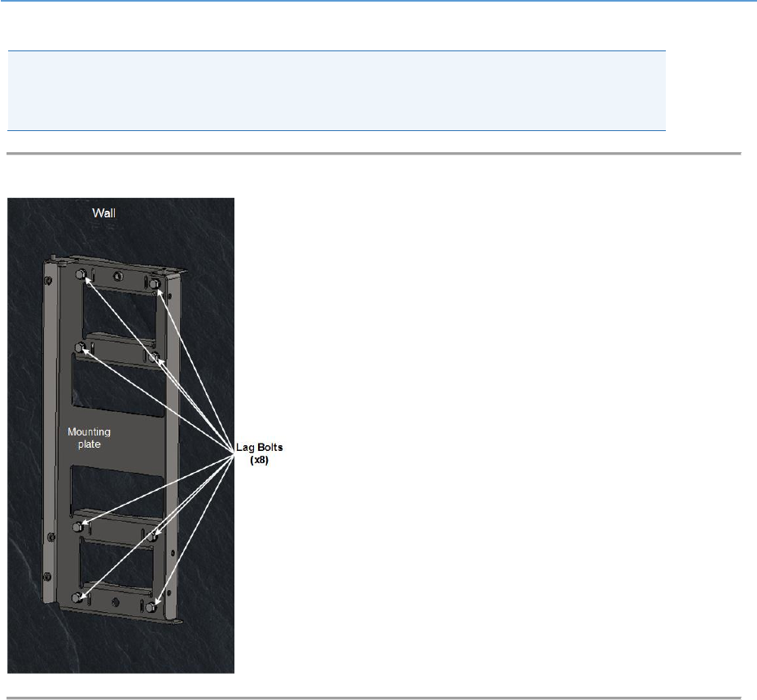This screenshot has height=700, width=757.
Task: Click the 'Mounting plate' label
Action: point(89,438)
